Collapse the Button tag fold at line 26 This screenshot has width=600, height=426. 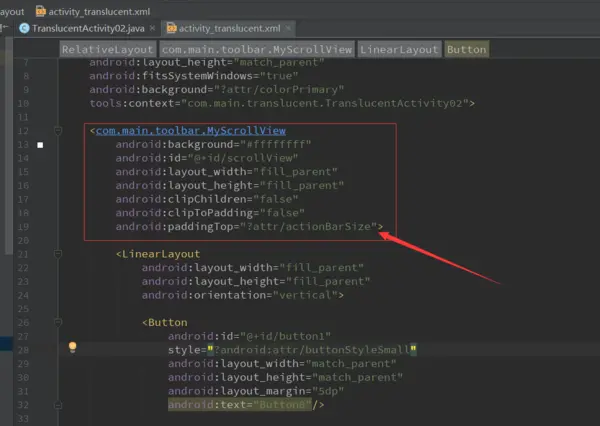(x=58, y=322)
